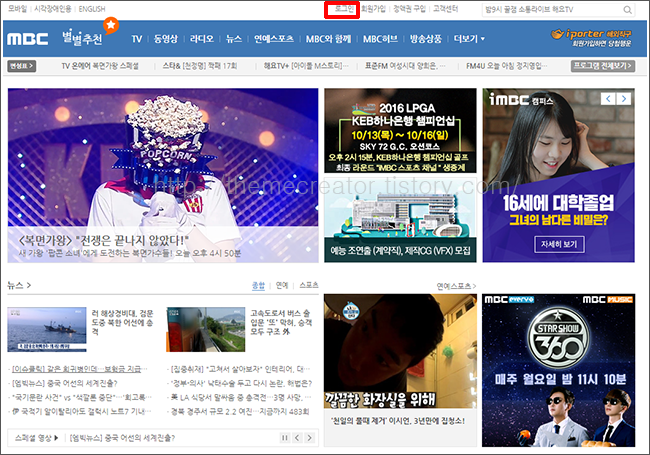Screen dimensions: 650x455
Task: Click 자세히 보기 on campus banner
Action: (x=559, y=244)
